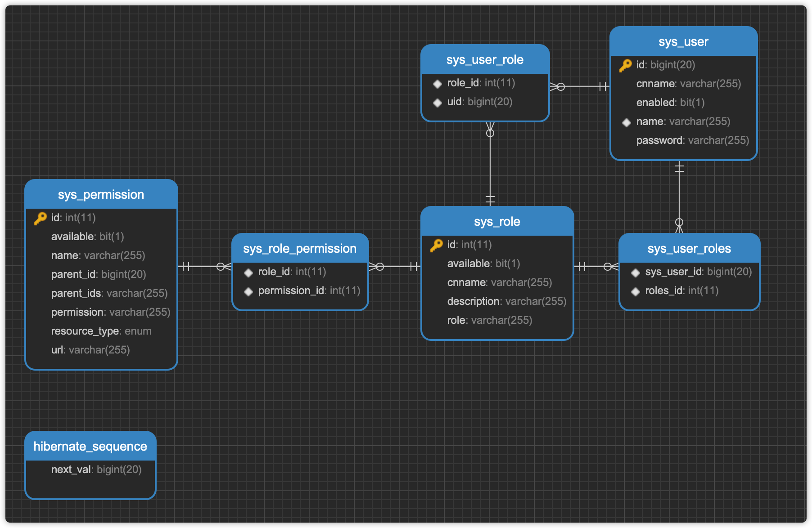This screenshot has height=528, width=812.
Task: Select relationship line between sys_user and sys_user_roles
Action: 679,197
